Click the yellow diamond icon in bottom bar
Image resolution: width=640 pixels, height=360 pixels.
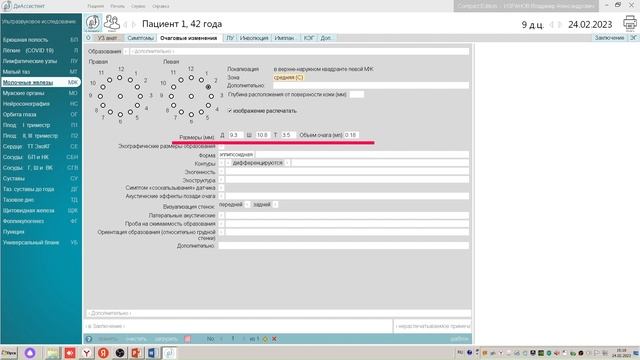[x=265, y=339]
